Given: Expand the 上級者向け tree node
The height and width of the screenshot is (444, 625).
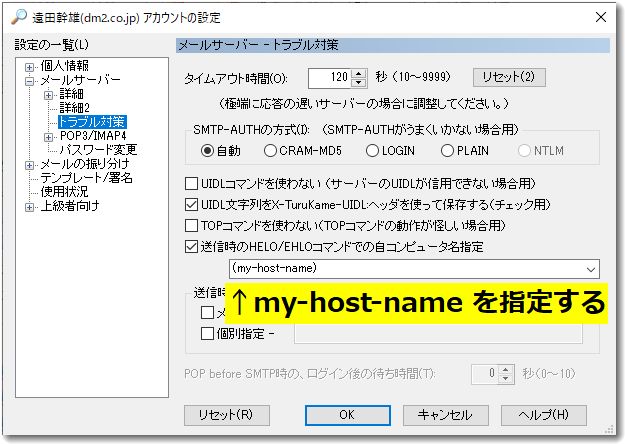Looking at the screenshot, I should (30, 207).
